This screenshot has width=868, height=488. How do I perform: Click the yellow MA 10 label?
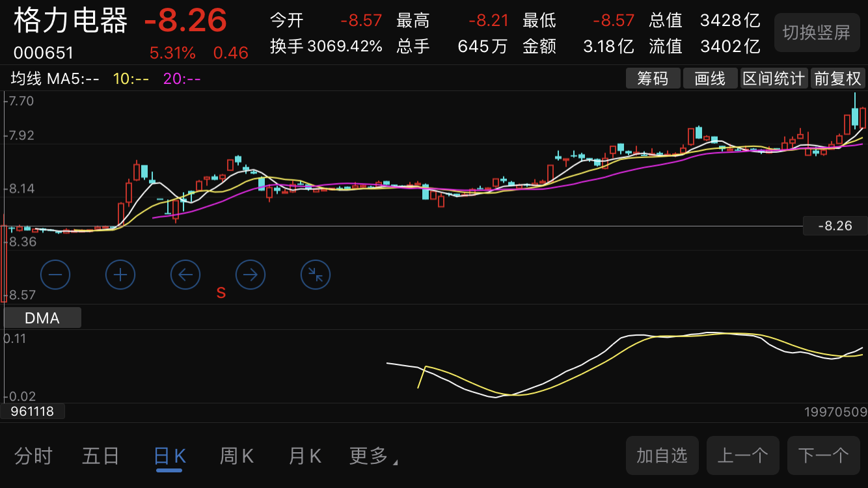click(131, 79)
